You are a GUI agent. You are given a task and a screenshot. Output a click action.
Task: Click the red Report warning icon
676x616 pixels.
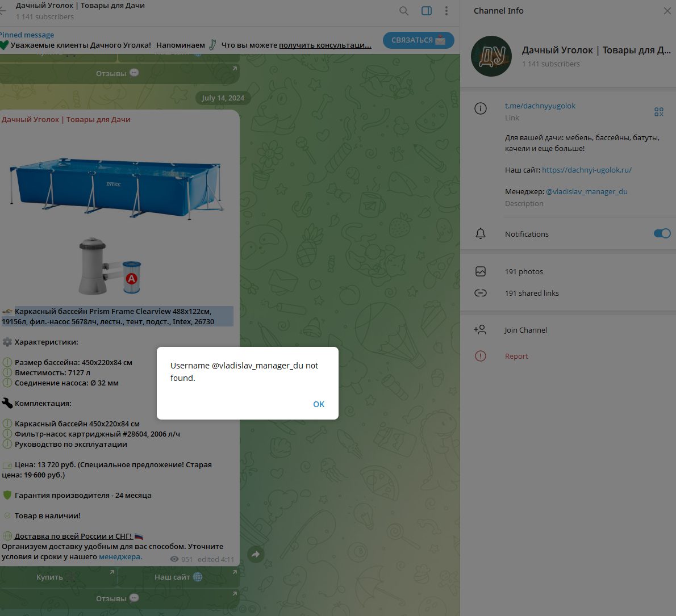[x=480, y=356]
